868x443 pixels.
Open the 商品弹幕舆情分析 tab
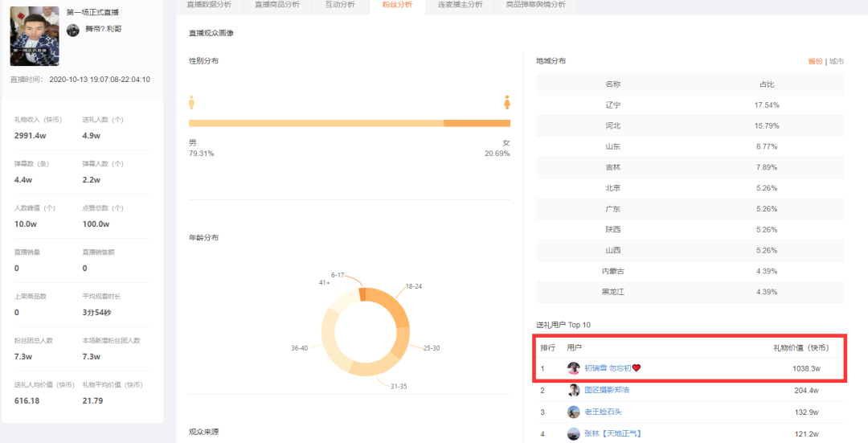coord(535,5)
